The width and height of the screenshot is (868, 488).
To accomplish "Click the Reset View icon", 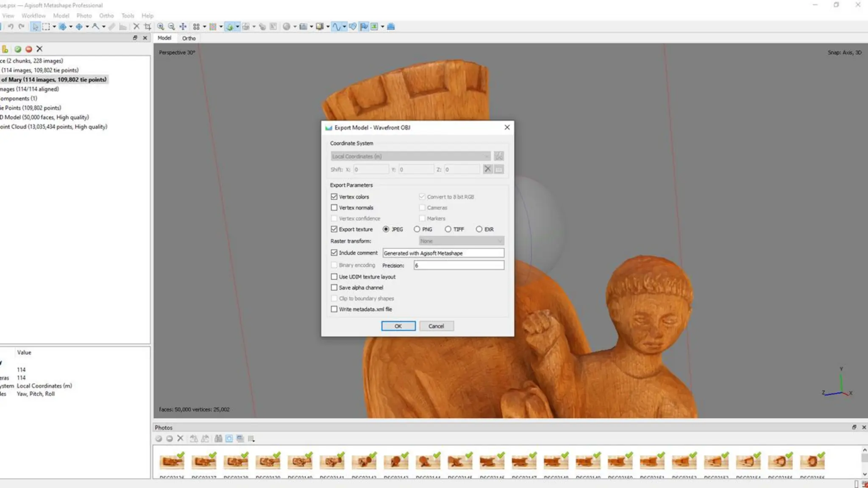I will click(x=183, y=27).
